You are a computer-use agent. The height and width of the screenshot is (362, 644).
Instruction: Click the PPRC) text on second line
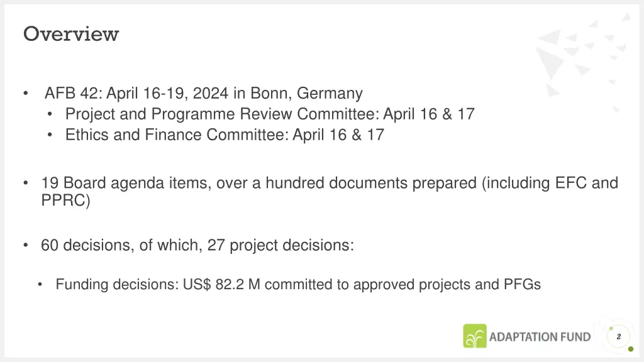click(65, 200)
